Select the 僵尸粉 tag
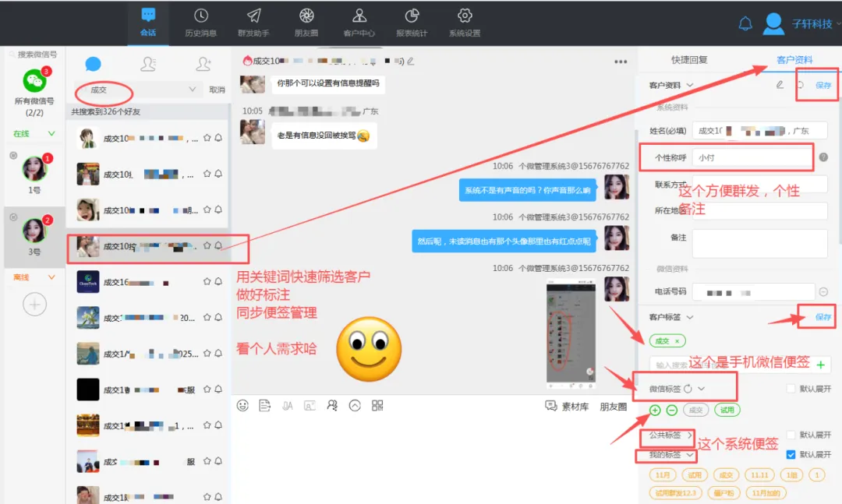 pyautogui.click(x=723, y=493)
